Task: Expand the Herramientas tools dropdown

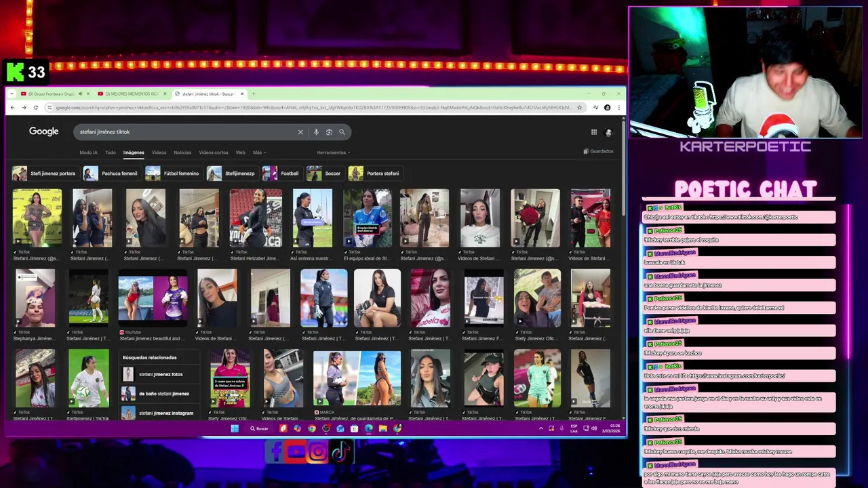Action: [333, 152]
